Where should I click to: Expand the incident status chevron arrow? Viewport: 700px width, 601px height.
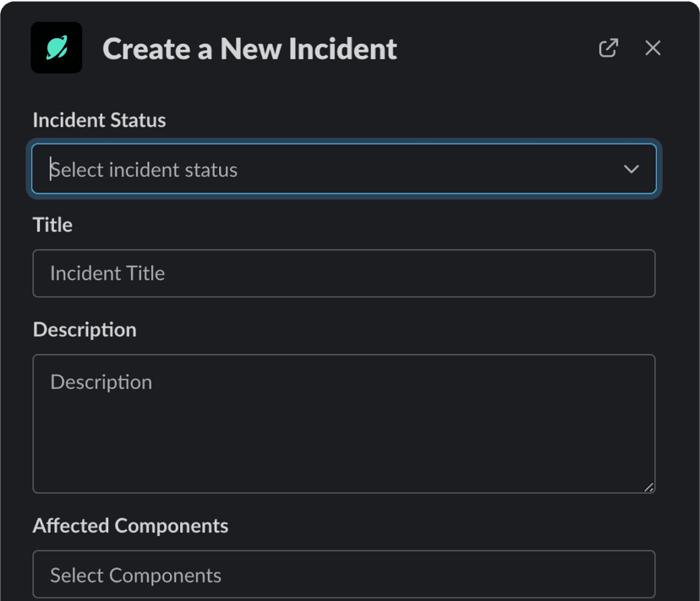coord(632,169)
